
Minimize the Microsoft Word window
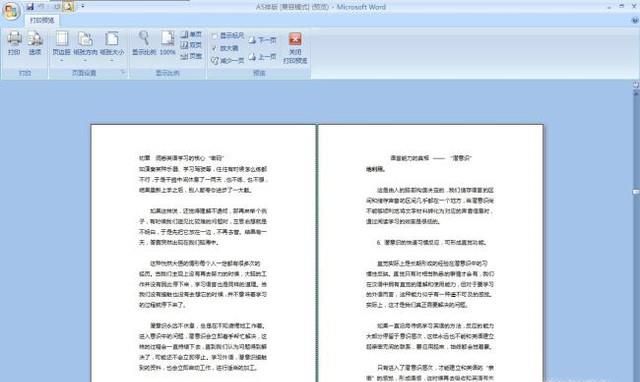tap(609, 7)
